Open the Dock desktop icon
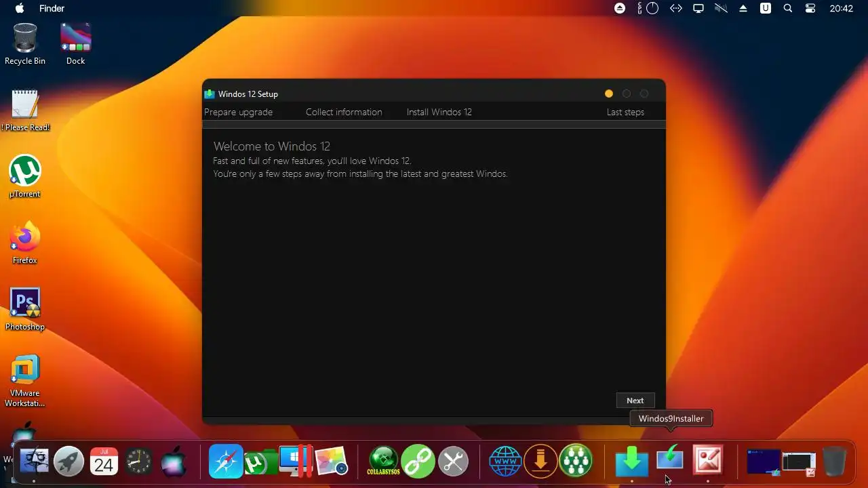The image size is (868, 488). pos(75,44)
